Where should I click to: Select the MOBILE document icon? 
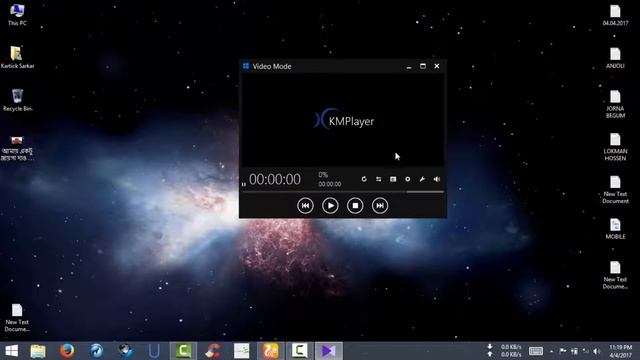[x=615, y=229]
